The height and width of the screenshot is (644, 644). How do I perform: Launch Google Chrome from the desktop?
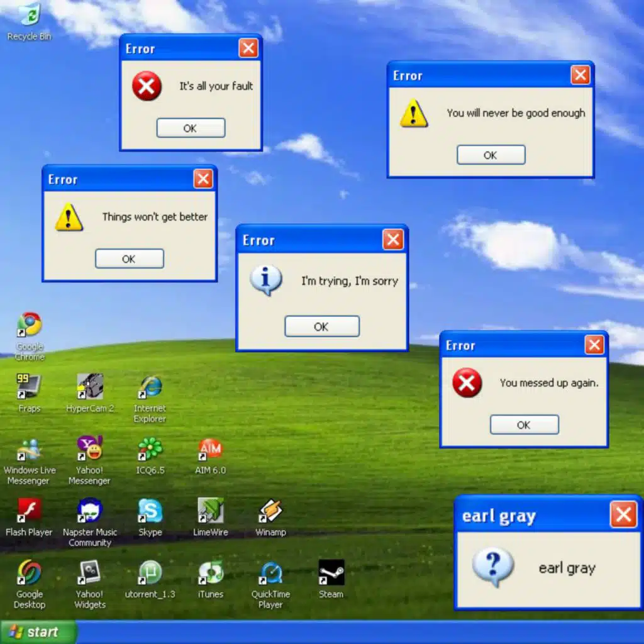tap(30, 336)
